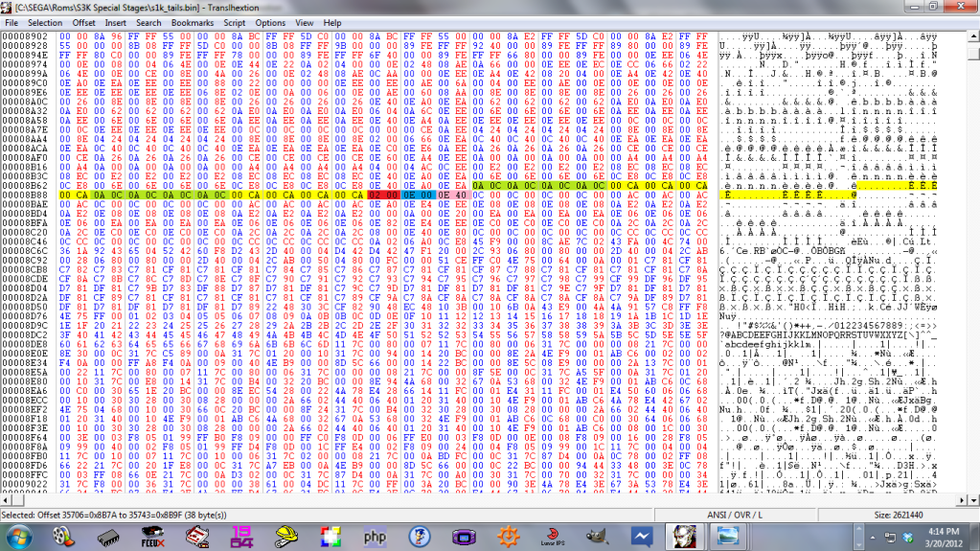Open the Search menu
This screenshot has height=551, width=980.
(x=148, y=22)
